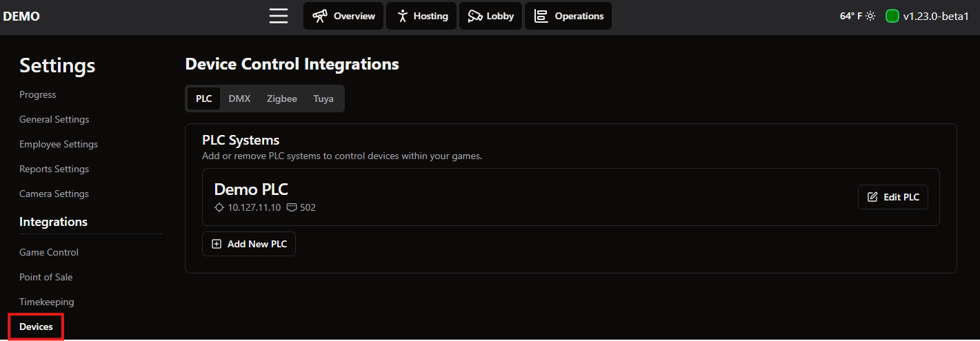Click the Lobby camera icon
980x341 pixels.
click(x=474, y=16)
